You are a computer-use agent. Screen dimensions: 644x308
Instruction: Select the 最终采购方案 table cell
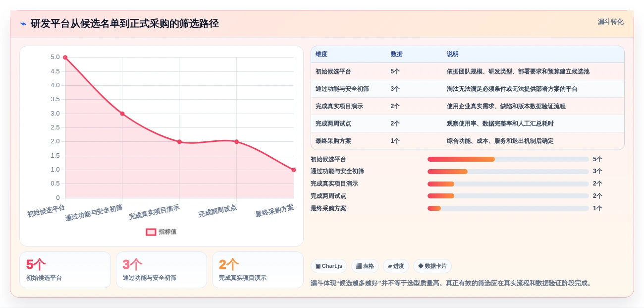[333, 141]
